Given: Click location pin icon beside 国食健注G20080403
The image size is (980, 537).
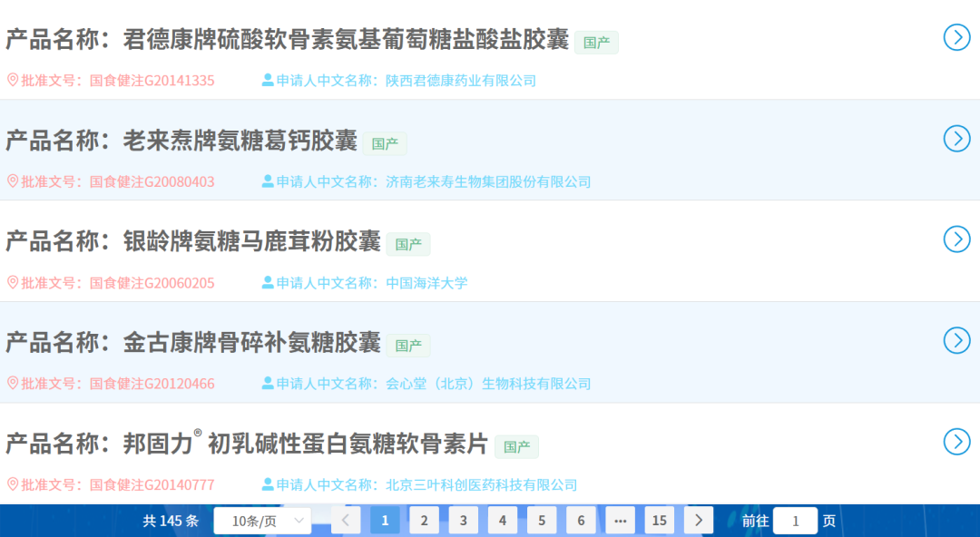Looking at the screenshot, I should point(13,181).
